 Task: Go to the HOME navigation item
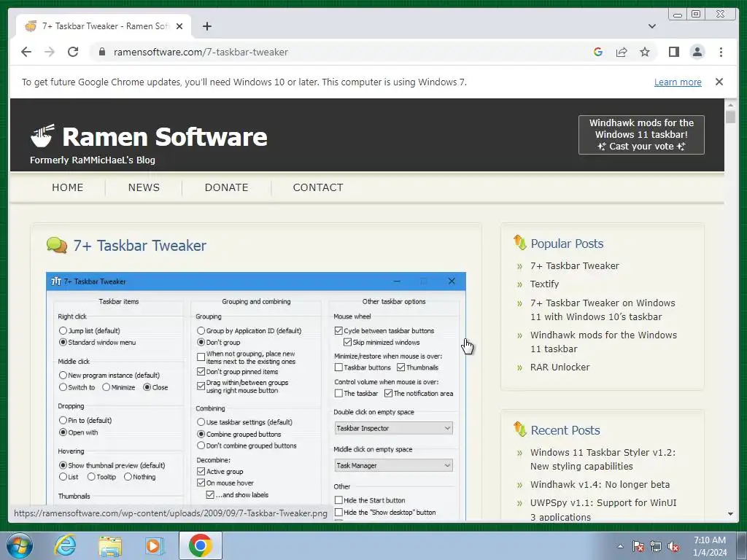coord(68,187)
